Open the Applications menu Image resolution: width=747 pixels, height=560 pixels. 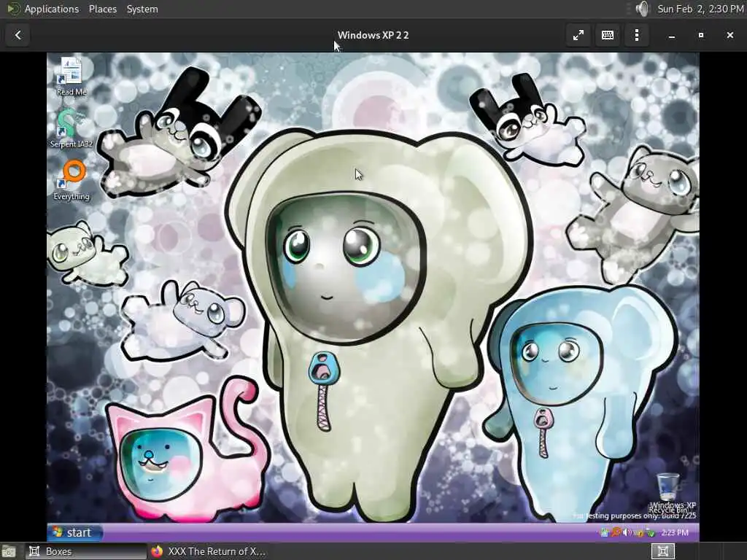tap(52, 9)
